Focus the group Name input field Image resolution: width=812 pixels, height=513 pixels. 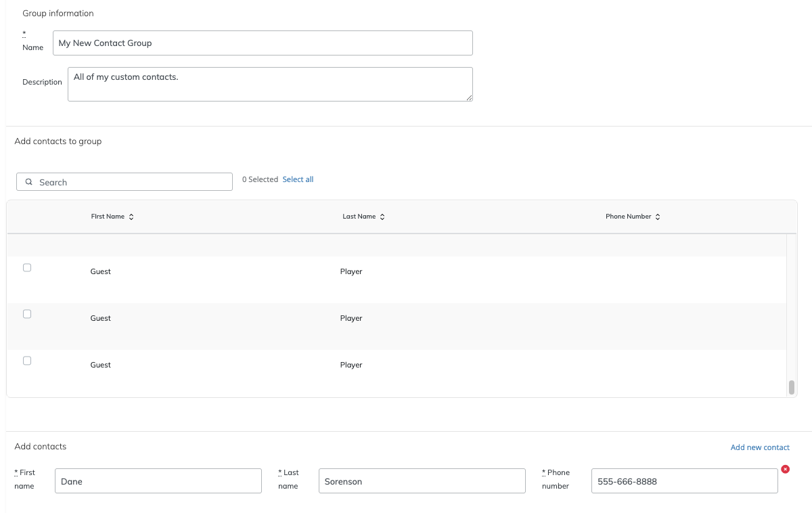(x=263, y=43)
